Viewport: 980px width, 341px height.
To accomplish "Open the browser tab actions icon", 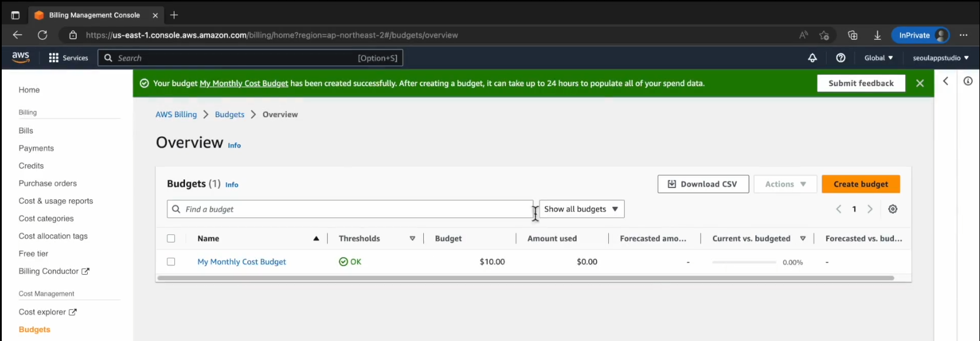I will coord(15,15).
